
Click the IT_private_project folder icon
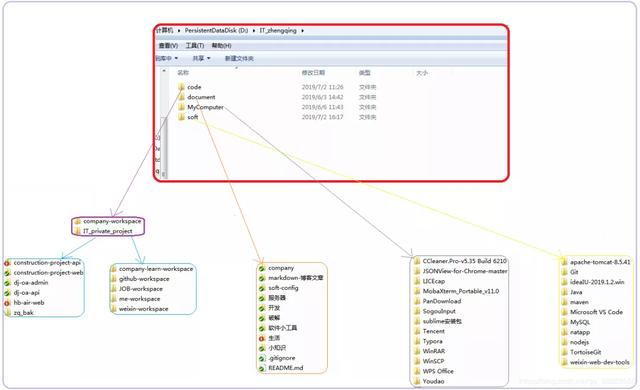(78, 231)
